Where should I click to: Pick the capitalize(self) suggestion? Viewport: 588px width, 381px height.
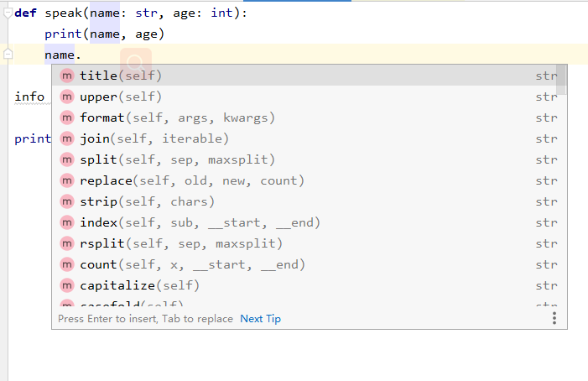[x=139, y=285]
